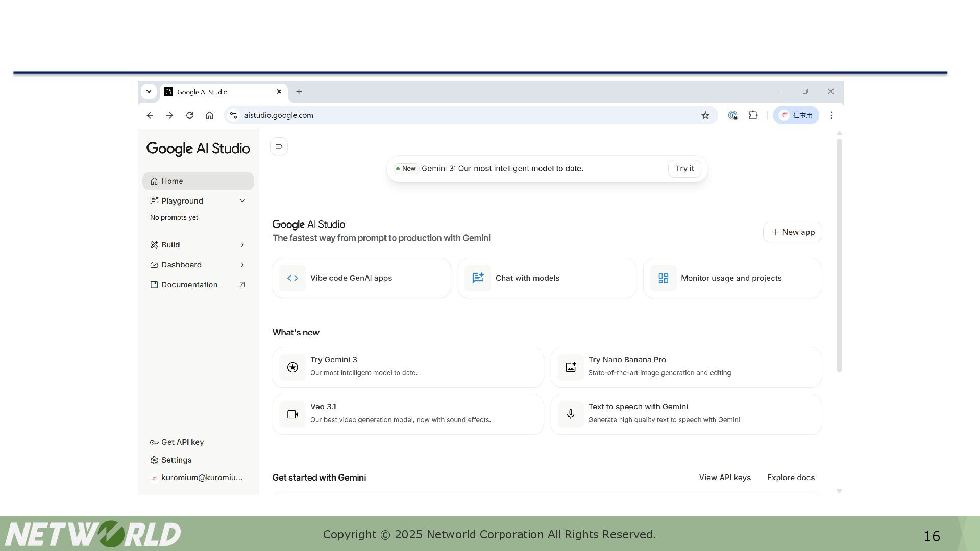Image resolution: width=980 pixels, height=551 pixels.
Task: Collapse the Playground section chevron
Action: 242,201
